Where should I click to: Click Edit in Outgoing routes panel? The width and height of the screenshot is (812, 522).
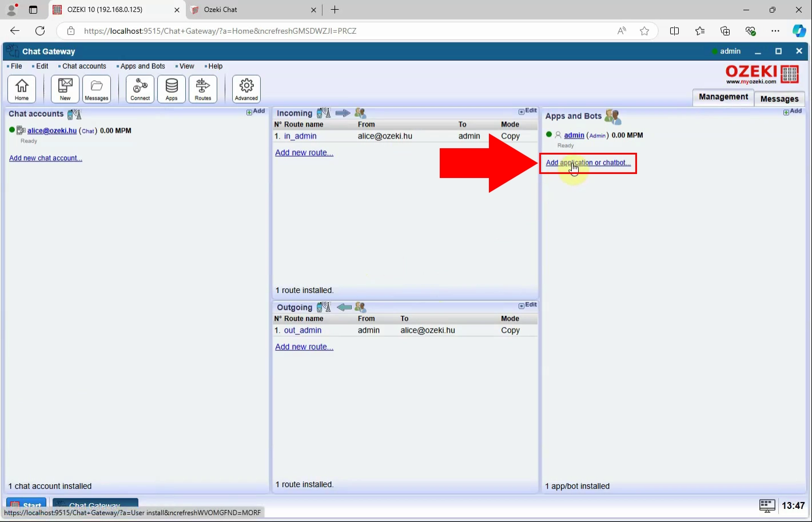(x=528, y=305)
